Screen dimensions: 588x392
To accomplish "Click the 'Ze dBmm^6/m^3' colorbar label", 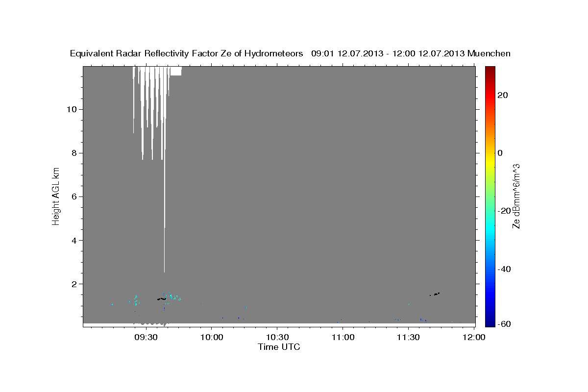I will coord(515,196).
